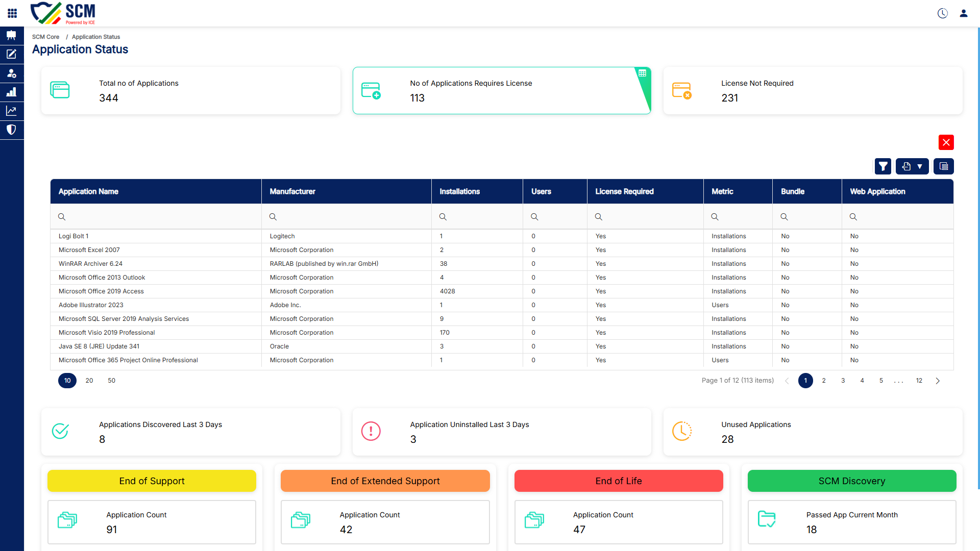Image resolution: width=980 pixels, height=551 pixels.
Task: Select the edit pencil icon in sidebar
Action: [x=12, y=54]
